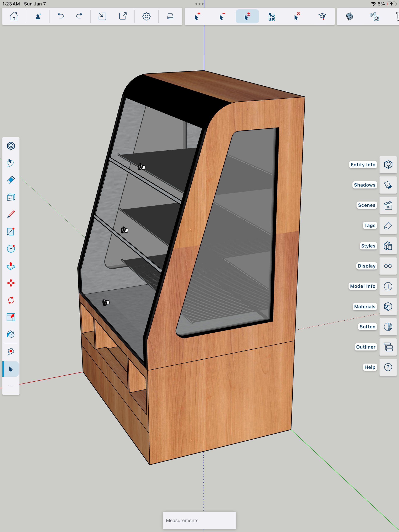Pick the Paint Bucket tool
Screen dimensions: 399x532
coord(11,334)
